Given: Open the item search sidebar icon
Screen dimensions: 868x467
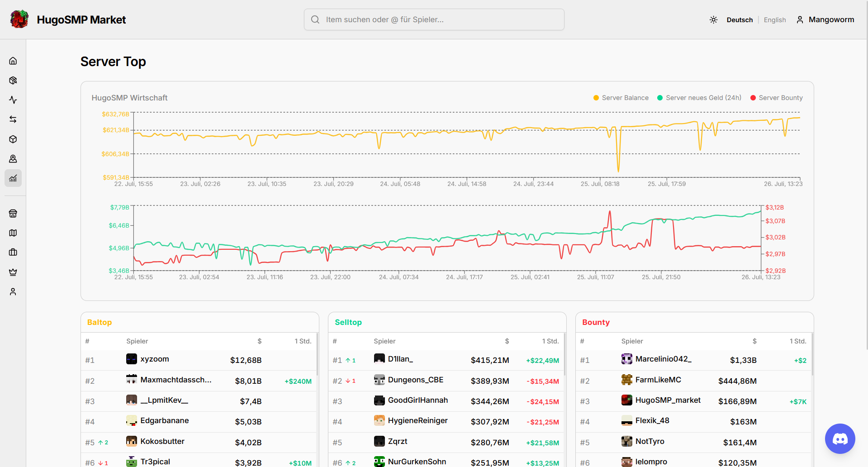Looking at the screenshot, I should [13, 80].
